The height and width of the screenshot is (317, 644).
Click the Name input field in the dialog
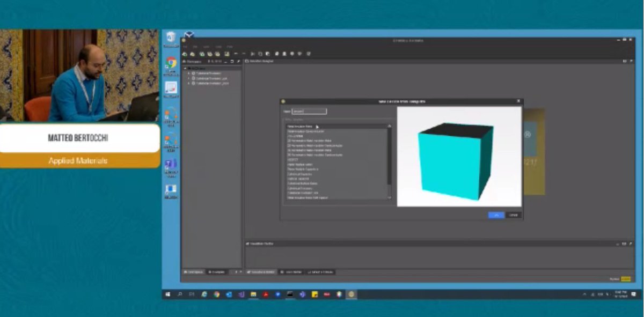(309, 112)
